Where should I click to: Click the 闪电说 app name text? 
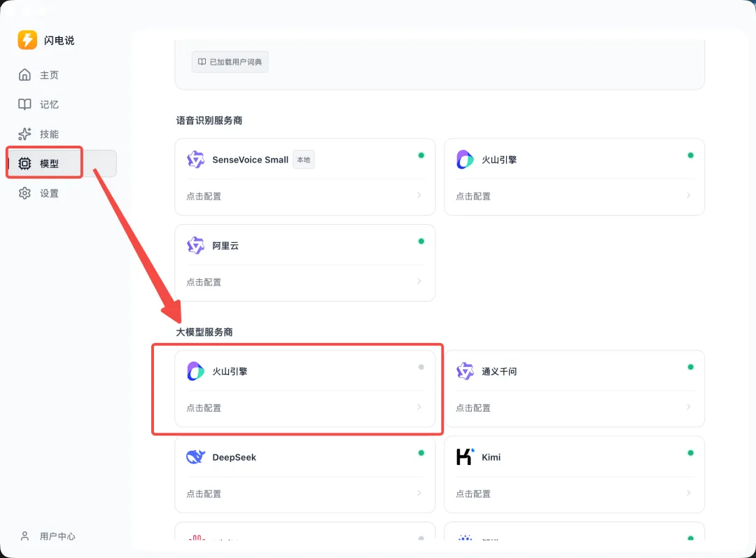coord(59,41)
